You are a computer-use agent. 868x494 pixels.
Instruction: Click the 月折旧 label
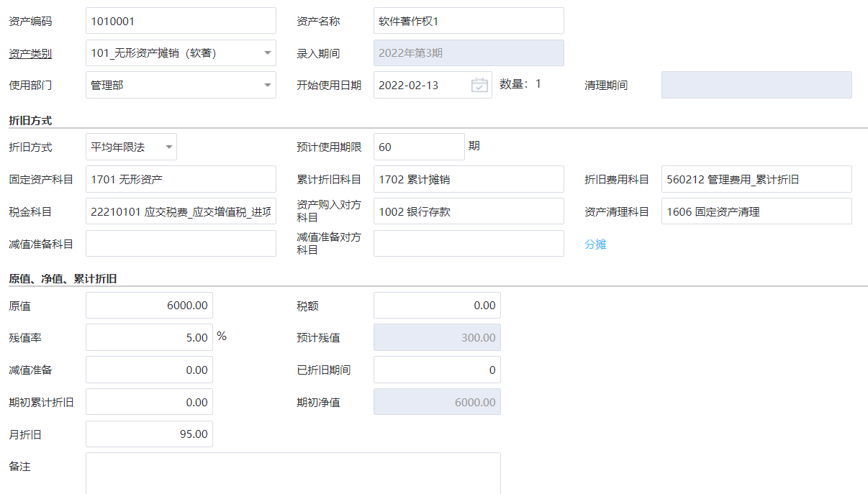coord(25,434)
